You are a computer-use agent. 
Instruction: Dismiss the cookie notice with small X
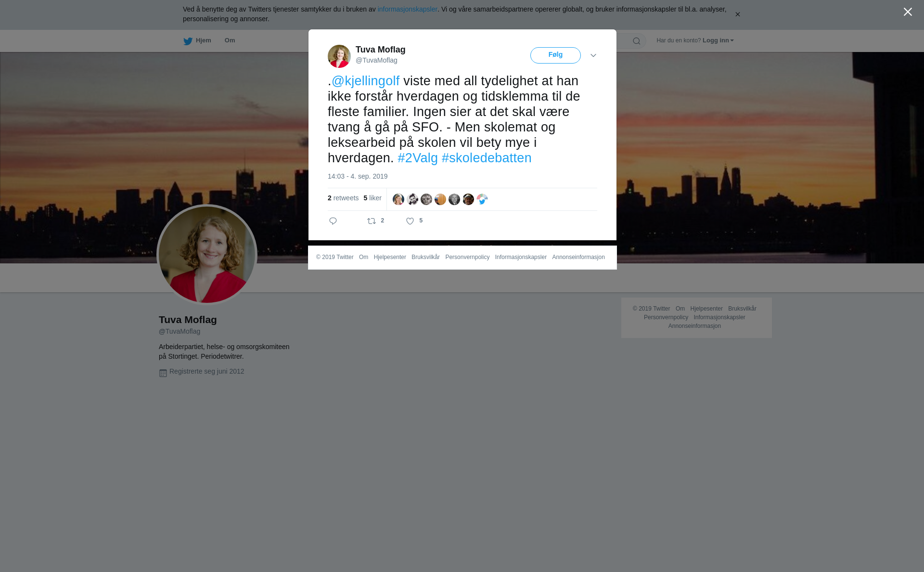pos(737,14)
